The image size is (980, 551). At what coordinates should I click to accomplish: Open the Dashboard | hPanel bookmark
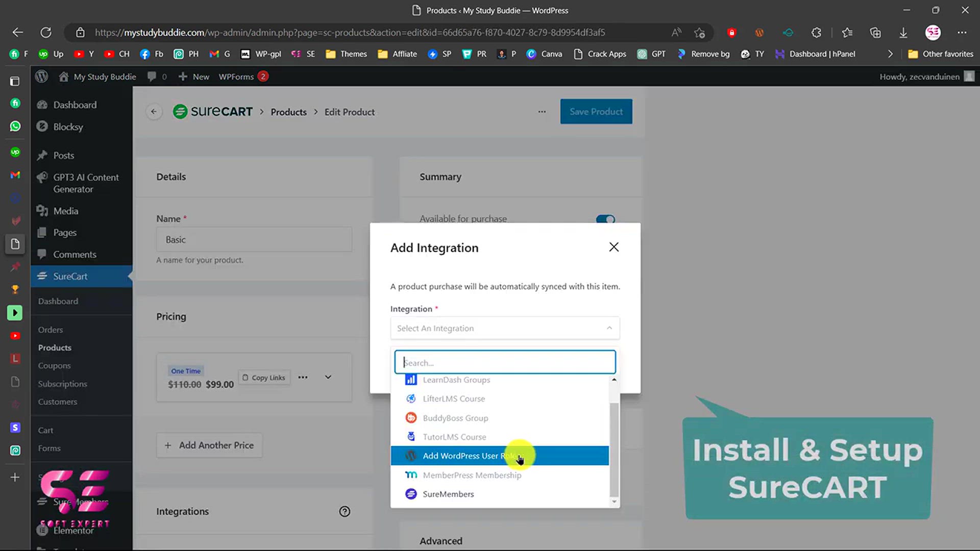pos(815,54)
